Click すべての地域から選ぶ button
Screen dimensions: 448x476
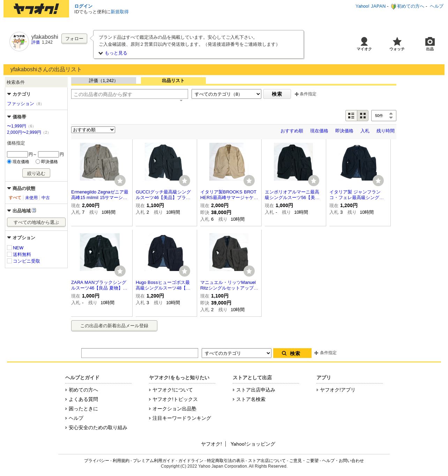tap(36, 222)
